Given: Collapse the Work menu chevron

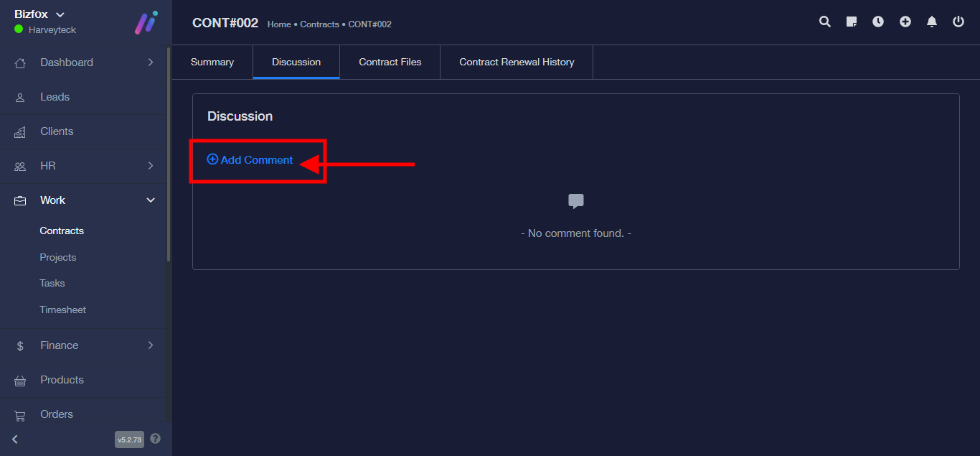Looking at the screenshot, I should click(x=151, y=200).
